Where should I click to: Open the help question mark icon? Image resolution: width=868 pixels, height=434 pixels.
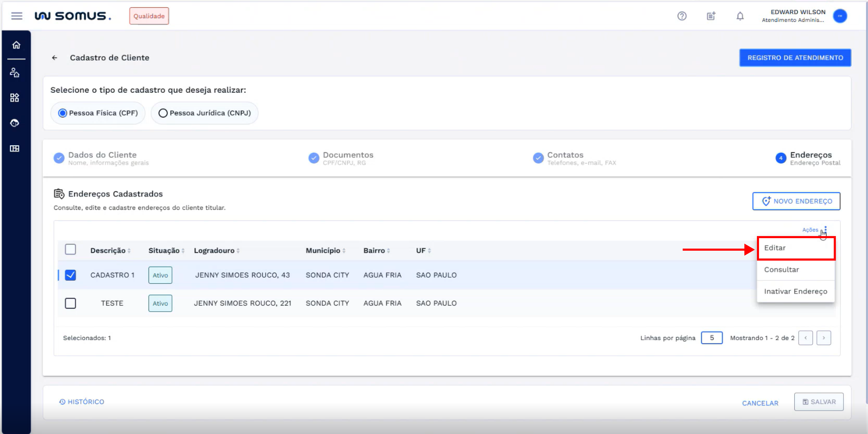pyautogui.click(x=682, y=16)
